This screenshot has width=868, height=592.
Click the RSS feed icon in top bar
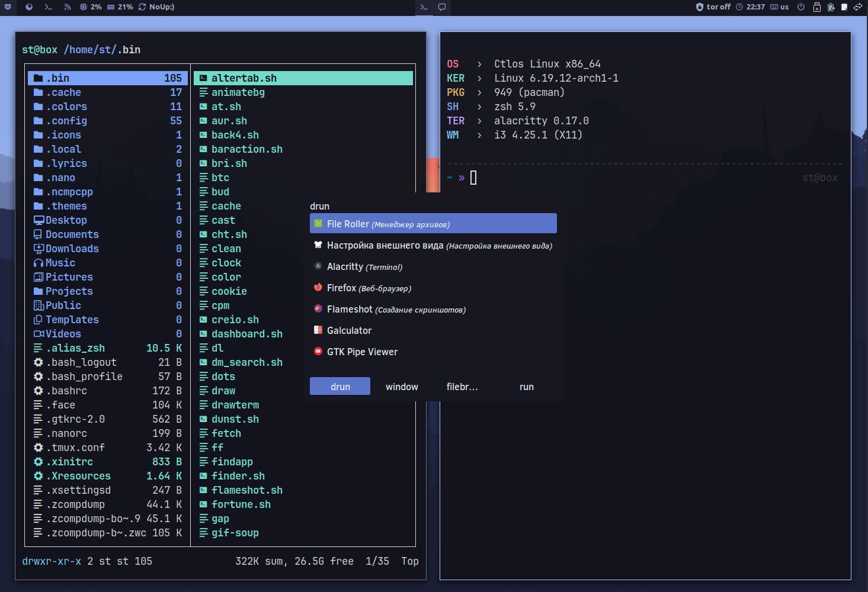click(x=68, y=7)
